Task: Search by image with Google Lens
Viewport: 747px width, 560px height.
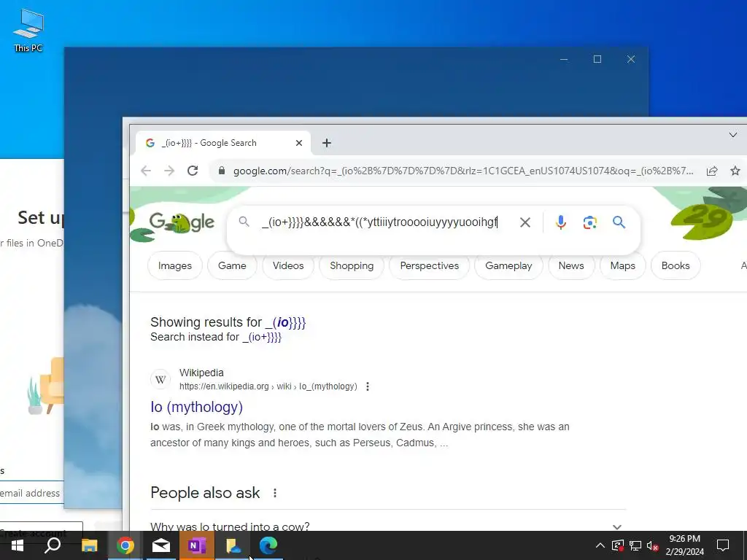Action: [589, 222]
